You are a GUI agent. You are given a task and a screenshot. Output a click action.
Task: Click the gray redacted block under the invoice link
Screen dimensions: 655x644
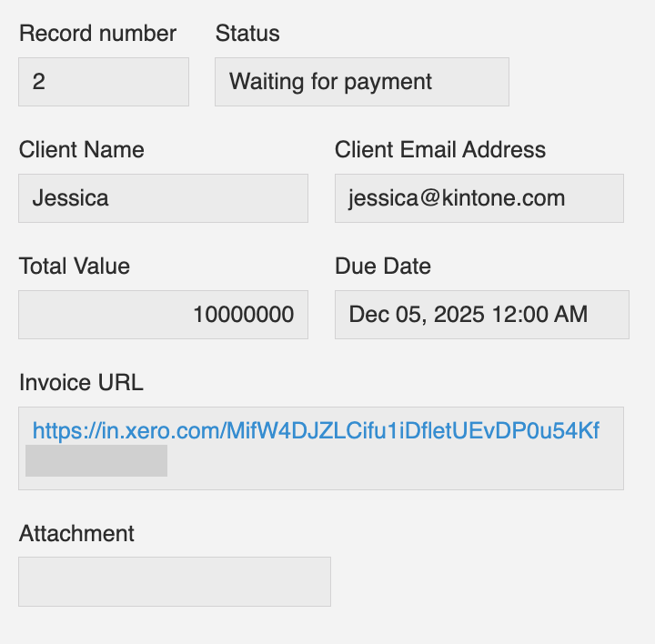tap(96, 460)
